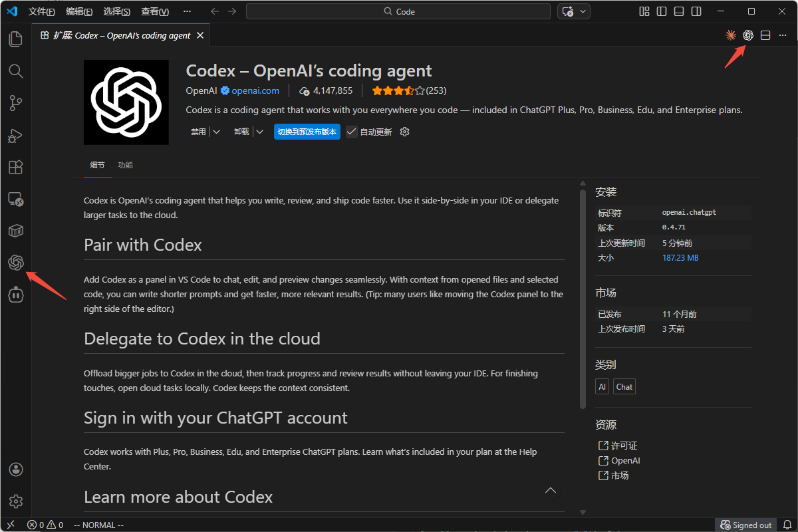Screen dimensions: 798x532
Task: Click 切换到预发布版本 button
Action: click(307, 132)
